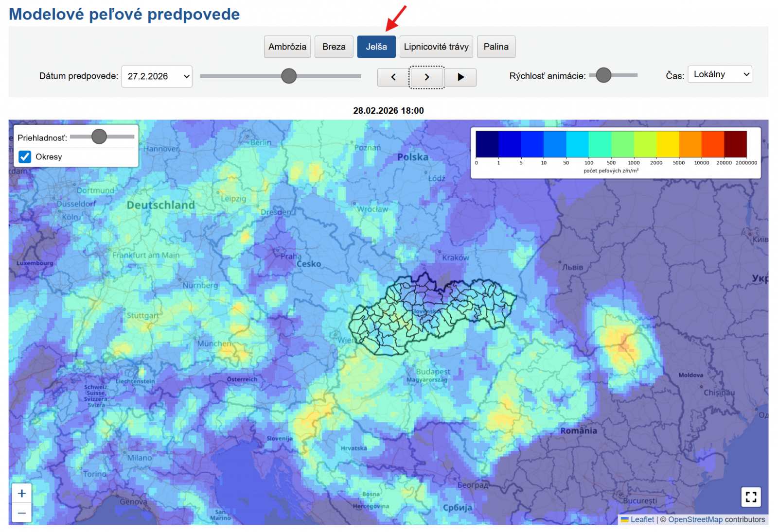
Task: Step to previous forecast frame
Action: coord(393,77)
